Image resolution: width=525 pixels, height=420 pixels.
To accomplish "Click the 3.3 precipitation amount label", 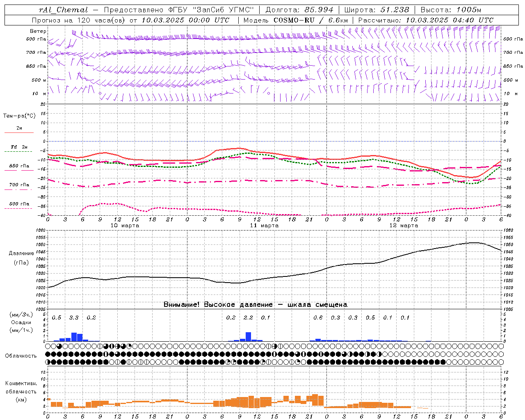I will (74, 317).
